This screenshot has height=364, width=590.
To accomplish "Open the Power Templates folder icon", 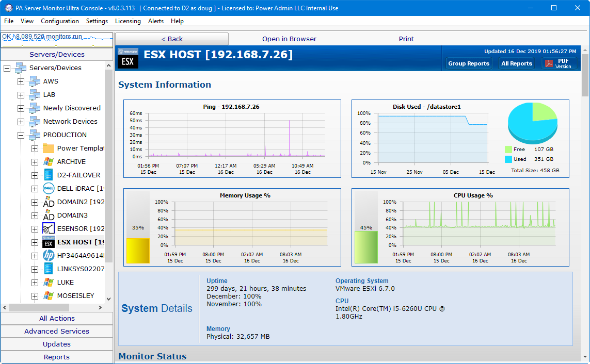I will click(x=48, y=148).
